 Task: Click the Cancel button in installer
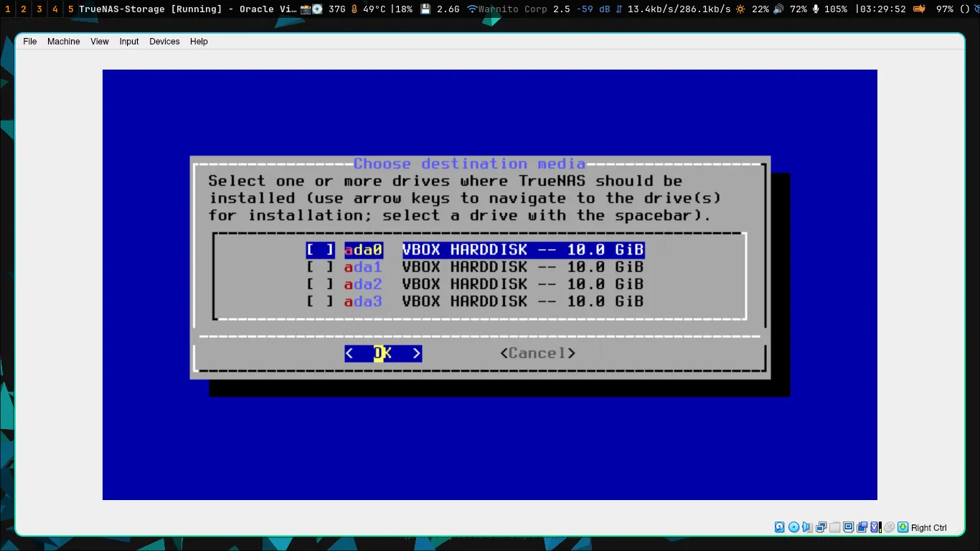point(537,353)
